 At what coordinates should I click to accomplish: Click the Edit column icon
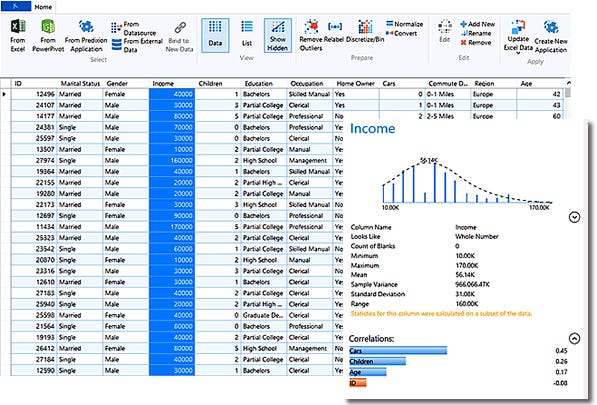coord(445,30)
